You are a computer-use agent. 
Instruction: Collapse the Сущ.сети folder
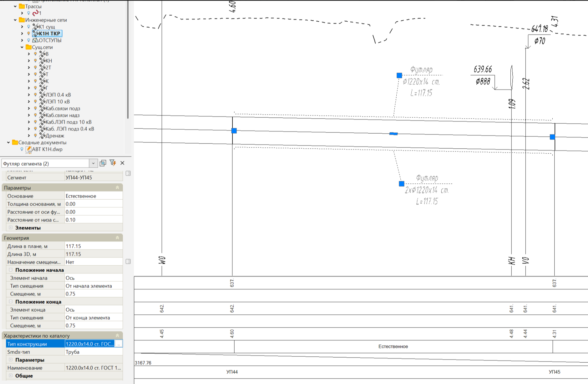22,47
